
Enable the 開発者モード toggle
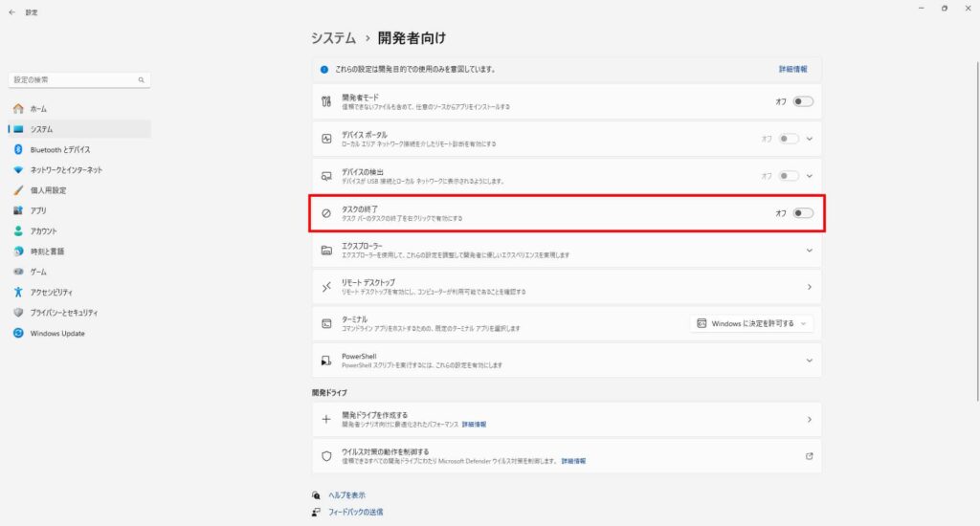802,101
